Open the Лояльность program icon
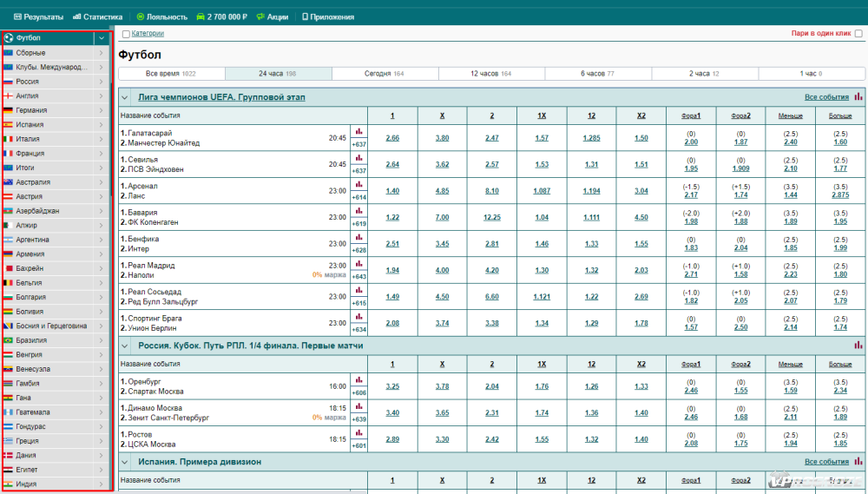Viewport: 868px width, 494px height. click(x=141, y=16)
